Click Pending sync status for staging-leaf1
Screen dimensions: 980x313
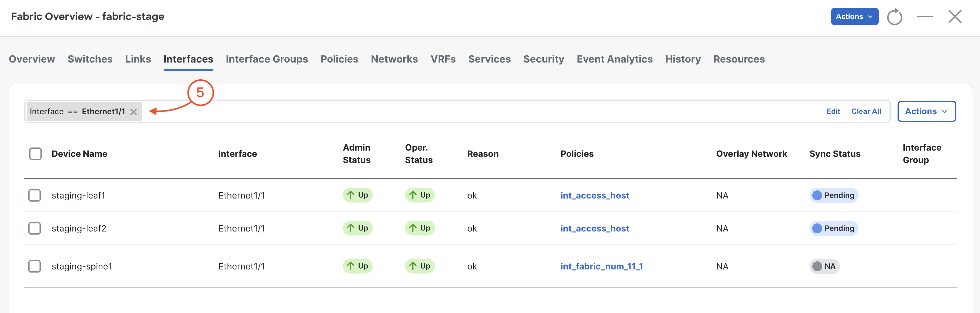(x=833, y=195)
